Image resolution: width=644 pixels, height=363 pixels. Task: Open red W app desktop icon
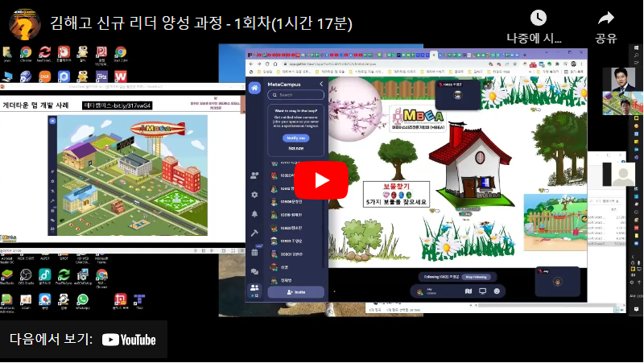(120, 76)
